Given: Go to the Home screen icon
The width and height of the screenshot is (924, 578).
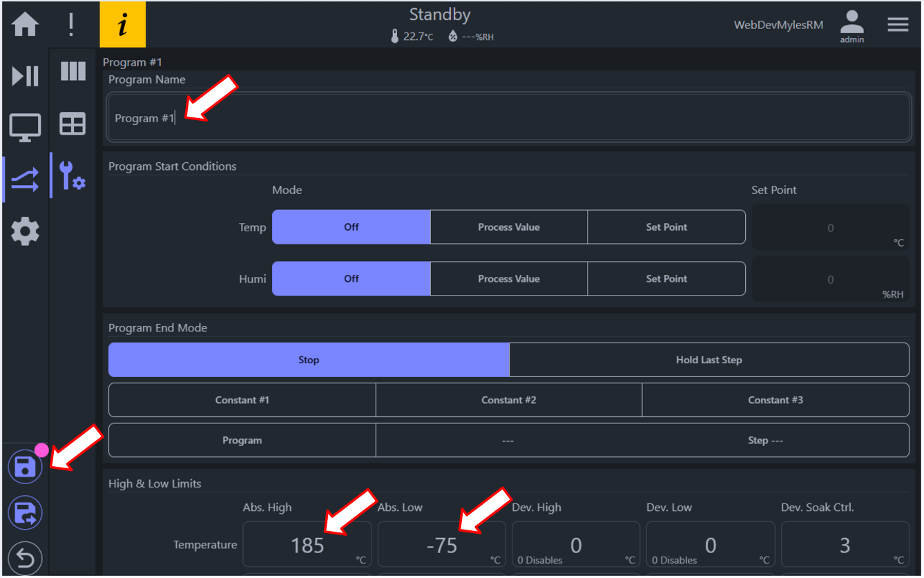Looking at the screenshot, I should tap(25, 25).
